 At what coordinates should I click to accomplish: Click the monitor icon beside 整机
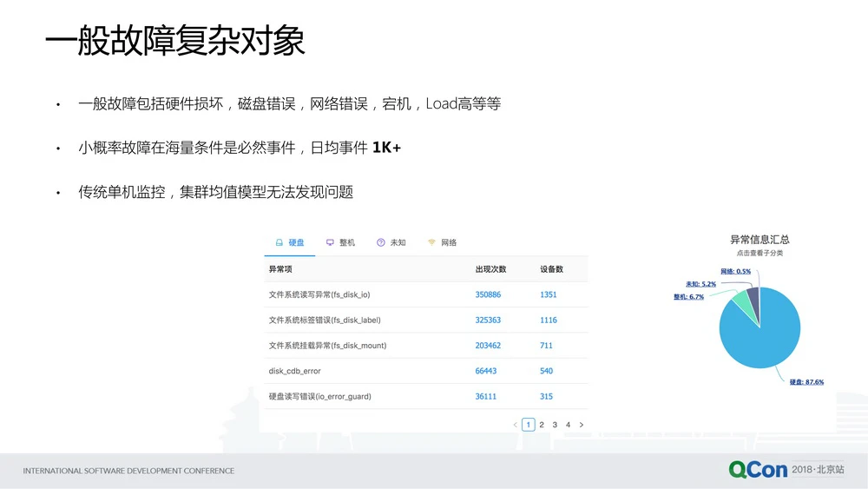pos(330,242)
